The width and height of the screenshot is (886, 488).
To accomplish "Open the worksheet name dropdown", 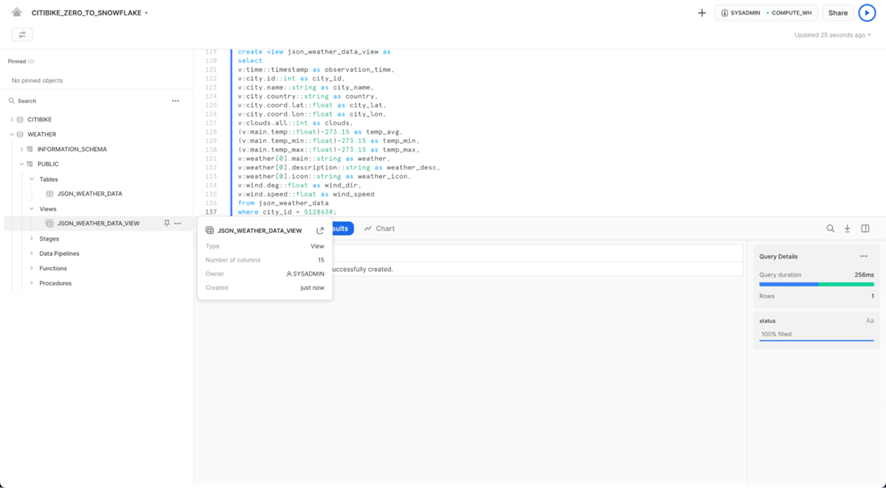I will tap(147, 14).
